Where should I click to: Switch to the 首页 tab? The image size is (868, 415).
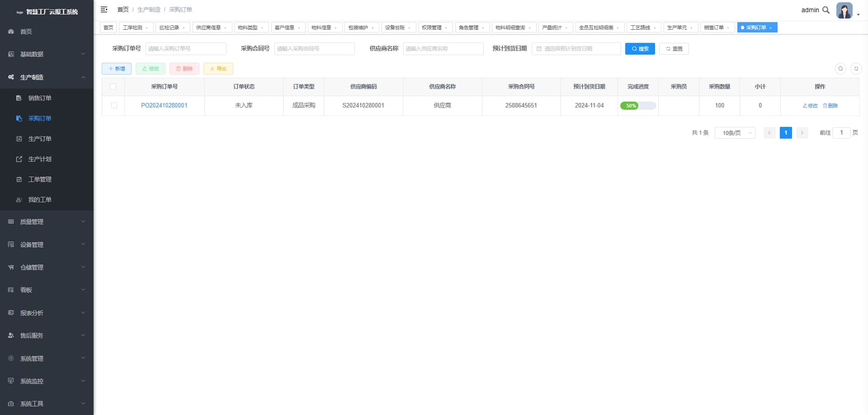(x=108, y=28)
